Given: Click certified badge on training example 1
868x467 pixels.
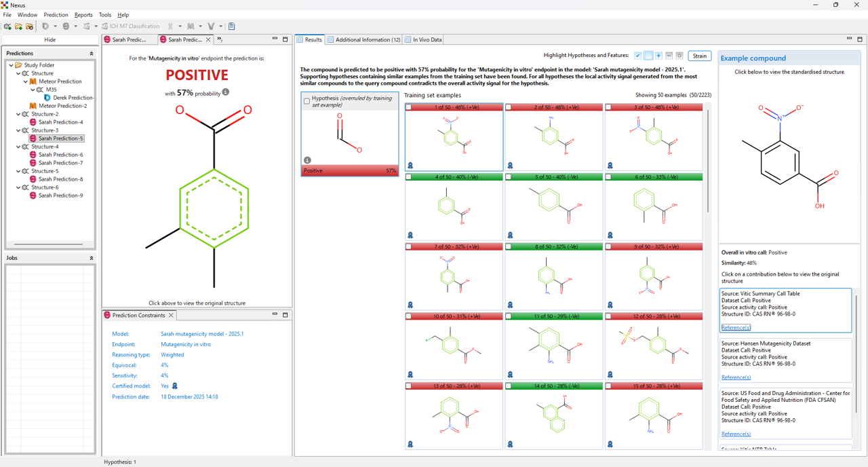Looking at the screenshot, I should pos(410,166).
